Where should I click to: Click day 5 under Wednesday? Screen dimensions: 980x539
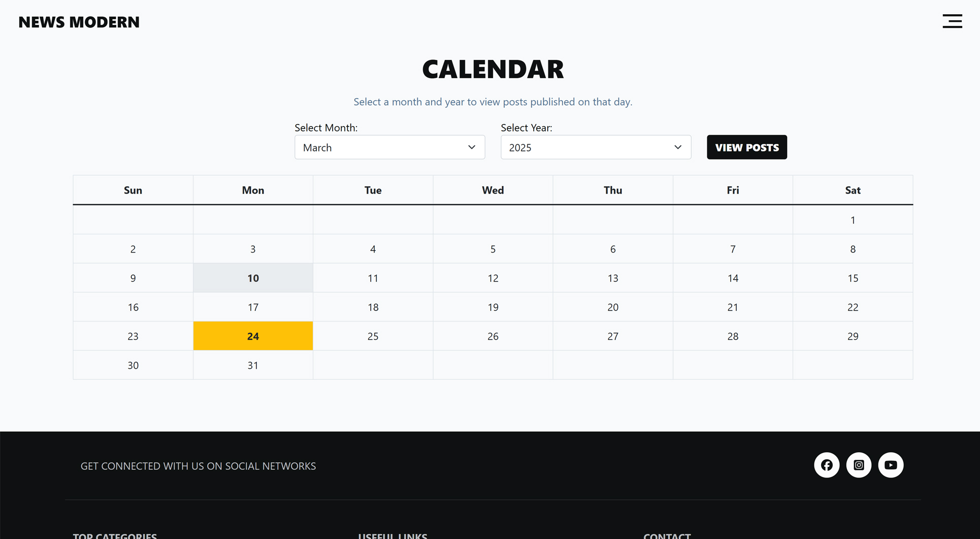[x=493, y=249]
